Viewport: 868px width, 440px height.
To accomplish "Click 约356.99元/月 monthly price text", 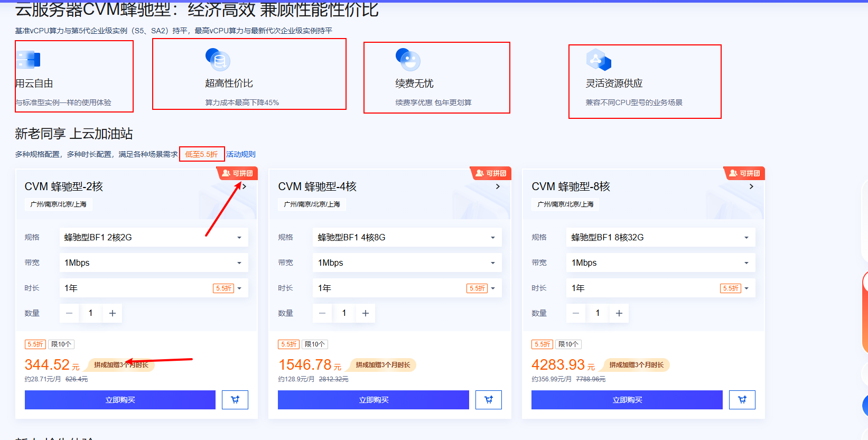I will (x=552, y=379).
